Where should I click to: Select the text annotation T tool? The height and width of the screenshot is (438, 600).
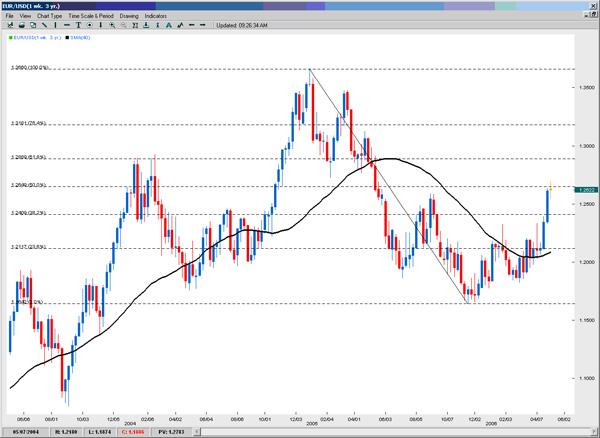pos(78,25)
